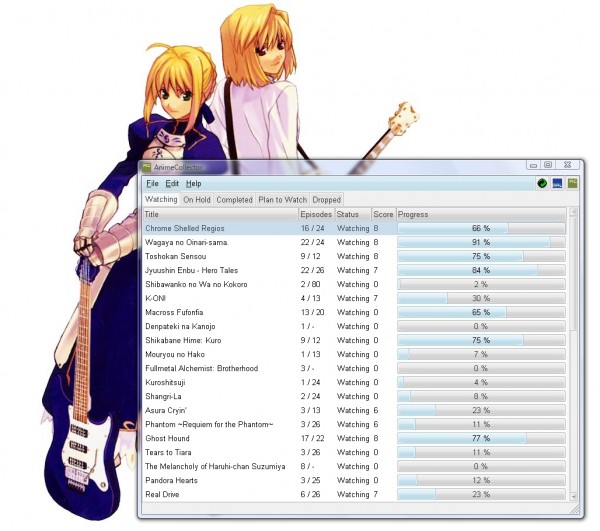The width and height of the screenshot is (600, 531).
Task: Sort list by Title column header
Action: point(221,214)
